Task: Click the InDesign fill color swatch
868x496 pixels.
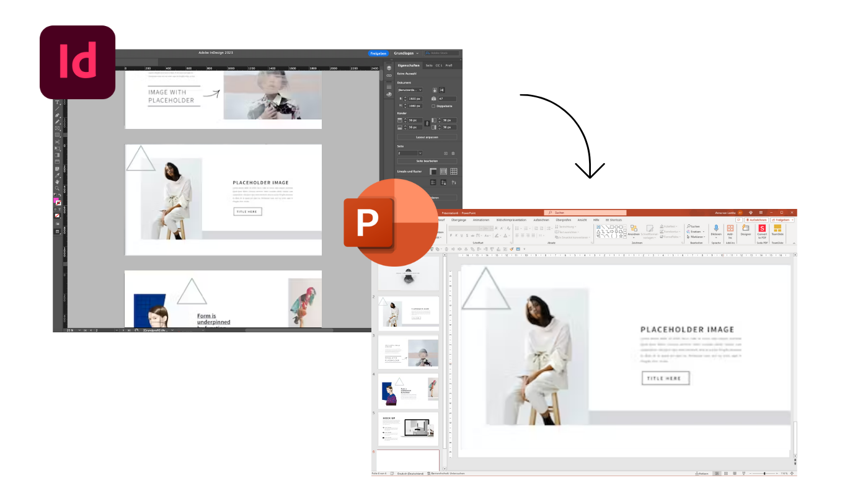Action: pyautogui.click(x=56, y=201)
